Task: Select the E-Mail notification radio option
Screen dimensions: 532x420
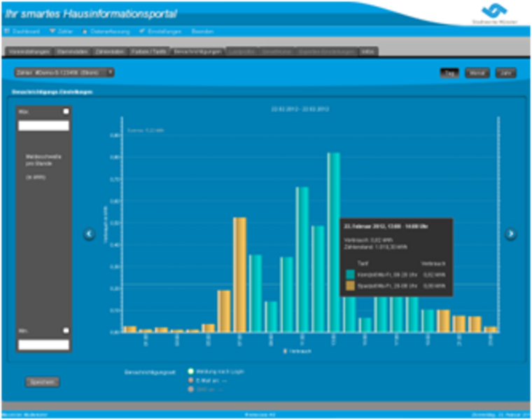Action: tap(190, 380)
